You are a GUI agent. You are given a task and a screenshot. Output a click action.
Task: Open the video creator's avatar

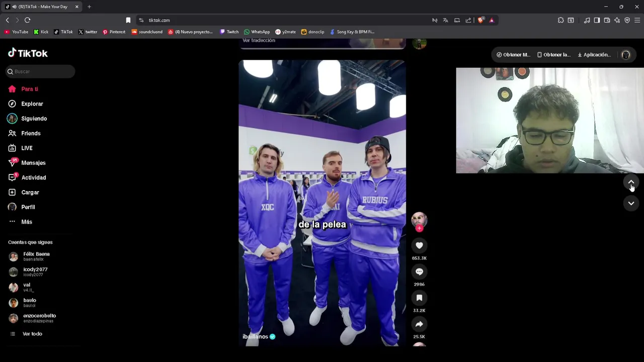pos(419,220)
